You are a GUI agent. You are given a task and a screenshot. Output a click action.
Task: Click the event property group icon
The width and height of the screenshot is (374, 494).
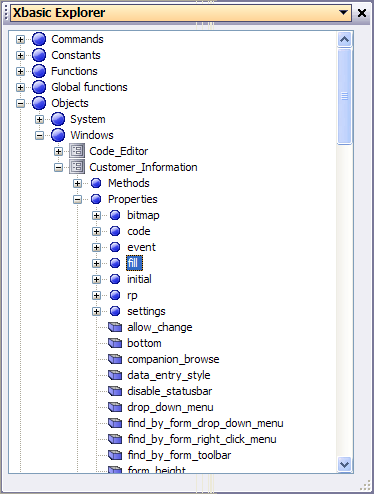(115, 247)
